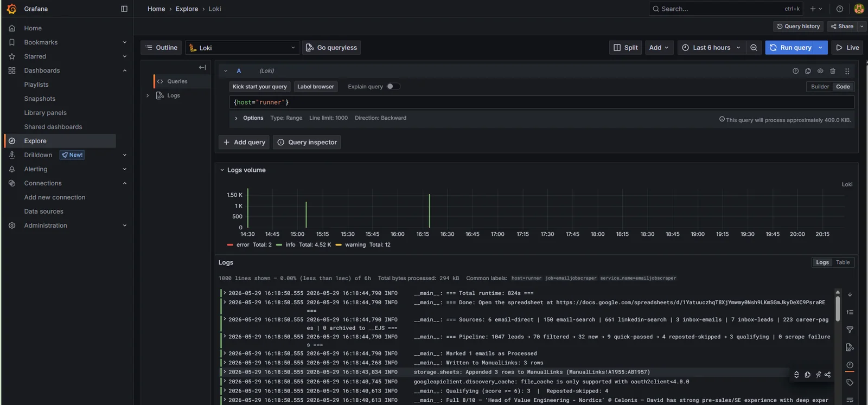Viewport: 868px width, 405px height.
Task: Open the Loki data source dropdown
Action: pos(242,48)
